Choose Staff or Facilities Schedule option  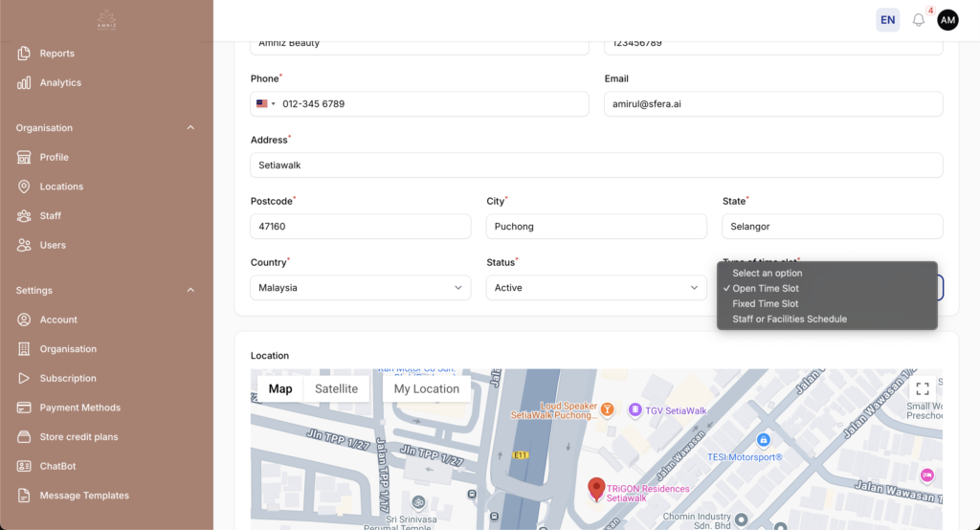(x=789, y=320)
